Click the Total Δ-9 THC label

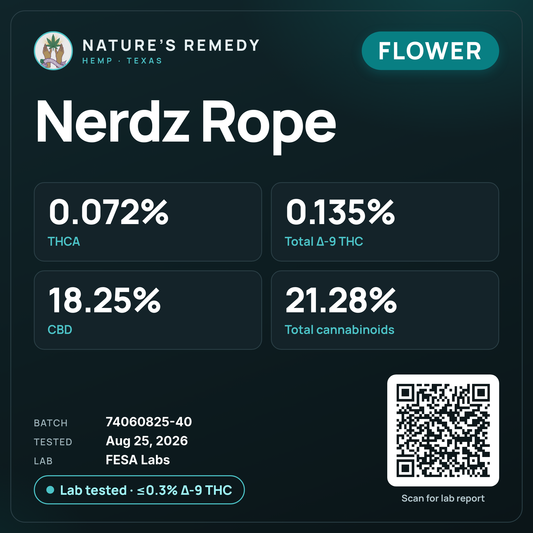click(324, 241)
